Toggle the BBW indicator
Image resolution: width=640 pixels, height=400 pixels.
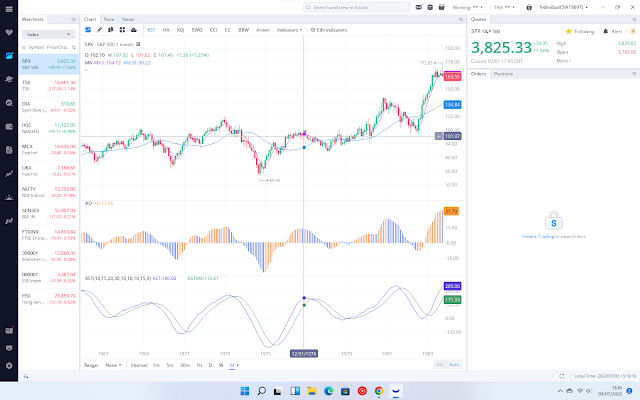244,30
